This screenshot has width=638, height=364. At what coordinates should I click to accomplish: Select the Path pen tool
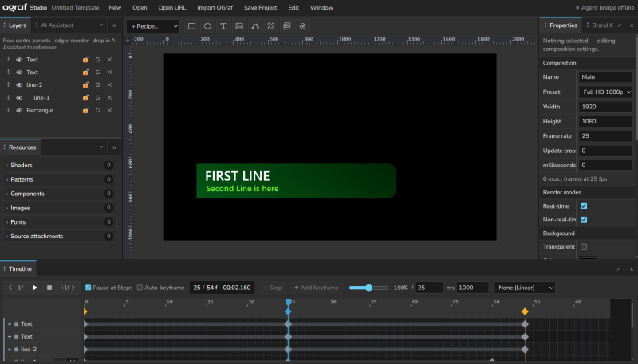click(255, 26)
